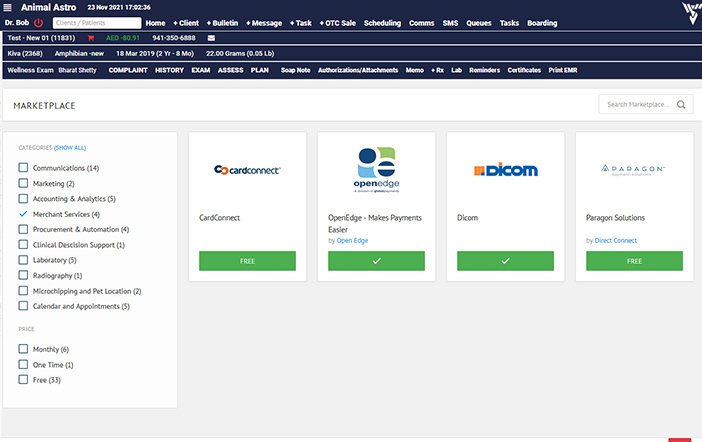Viewport: 702px width, 442px height.
Task: Check the Marketing (2) category
Action: [x=23, y=183]
